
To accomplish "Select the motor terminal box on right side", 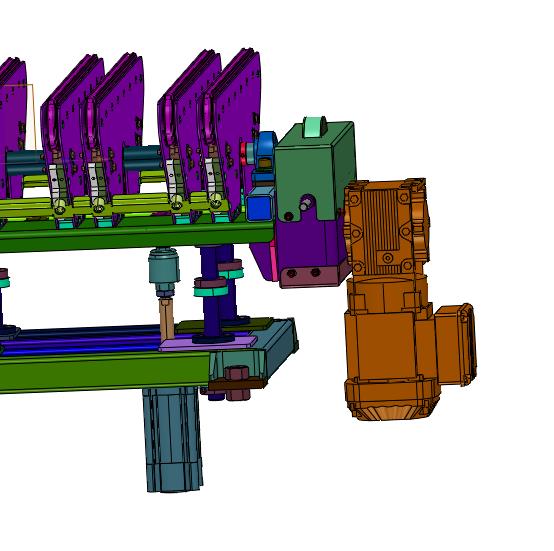I will coord(455,344).
